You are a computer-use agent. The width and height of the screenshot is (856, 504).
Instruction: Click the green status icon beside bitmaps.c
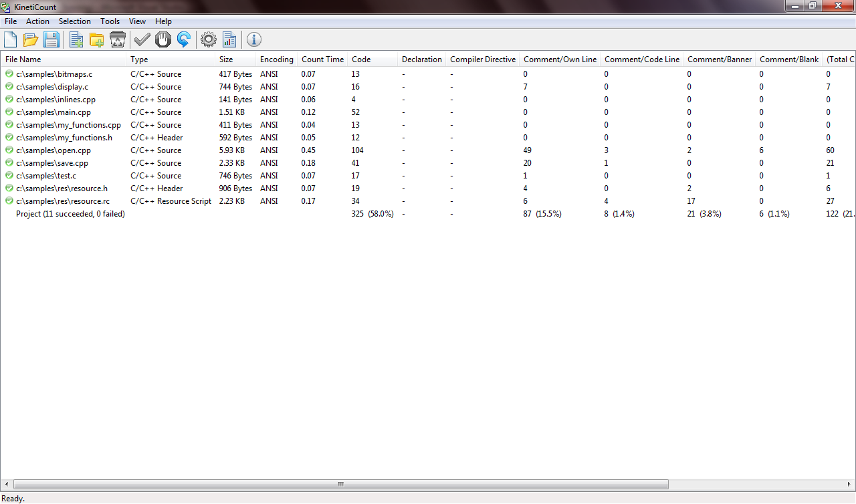click(x=9, y=74)
